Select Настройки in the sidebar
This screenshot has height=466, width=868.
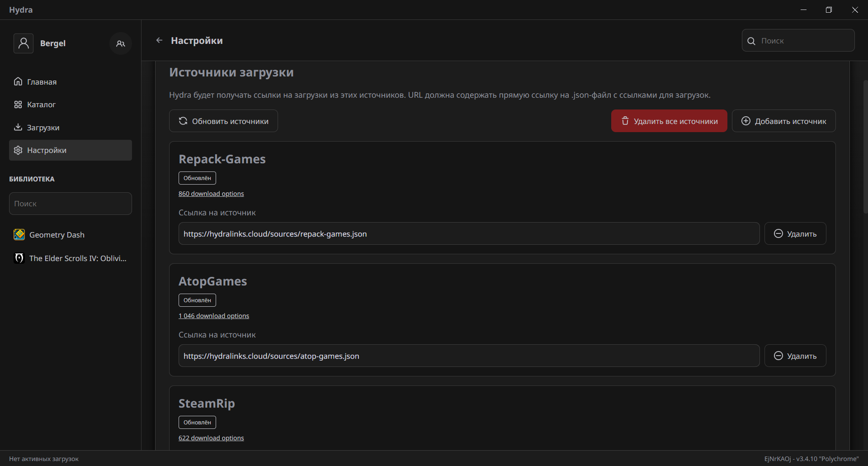point(71,150)
